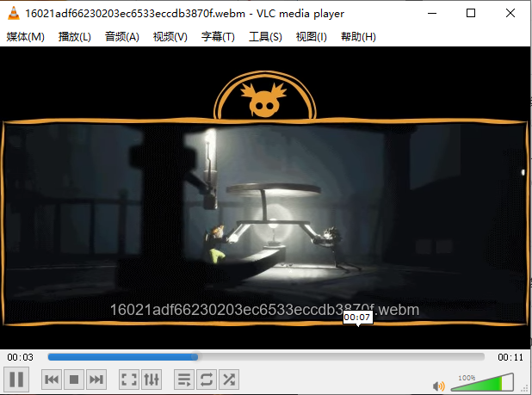The height and width of the screenshot is (395, 532).
Task: Pause the video playback
Action: click(16, 379)
